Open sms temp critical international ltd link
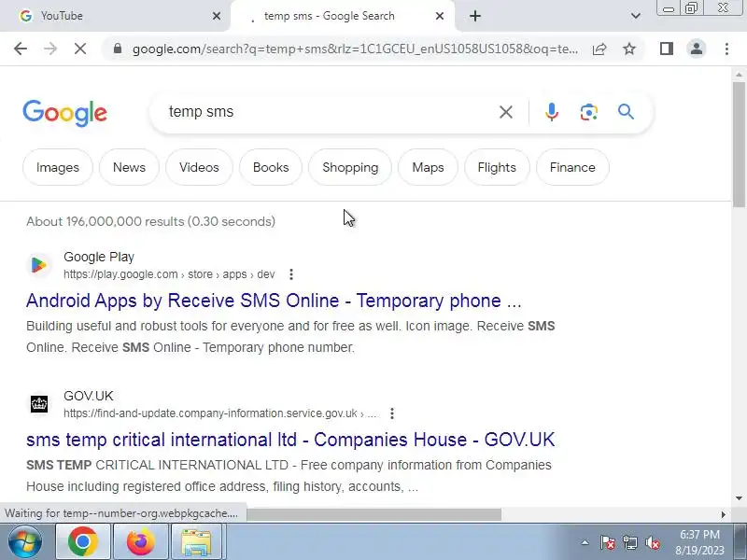The height and width of the screenshot is (560, 747). click(x=290, y=440)
